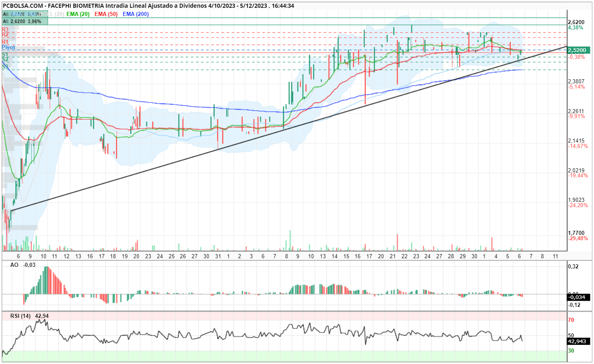Click date label 15 on time axis
Image resolution: width=594 pixels, height=364 pixels.
(346, 257)
